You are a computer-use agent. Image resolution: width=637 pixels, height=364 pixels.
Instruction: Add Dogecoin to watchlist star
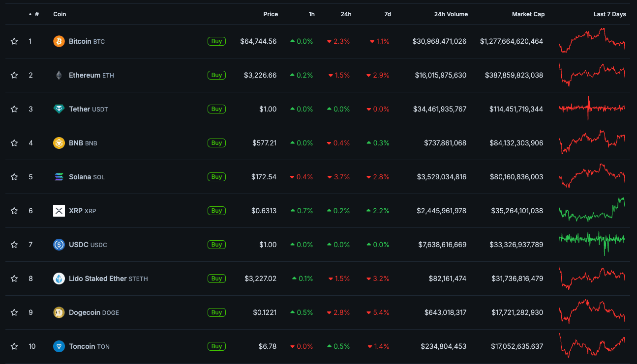pyautogui.click(x=14, y=312)
